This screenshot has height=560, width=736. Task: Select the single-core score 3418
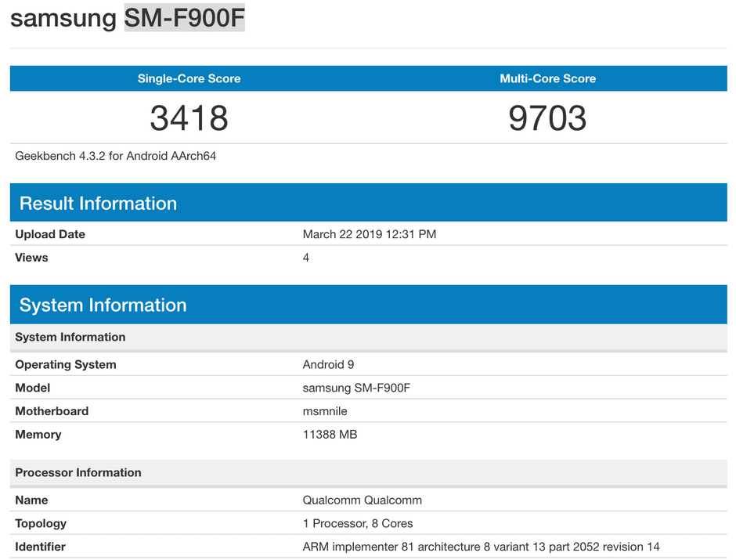coord(188,118)
